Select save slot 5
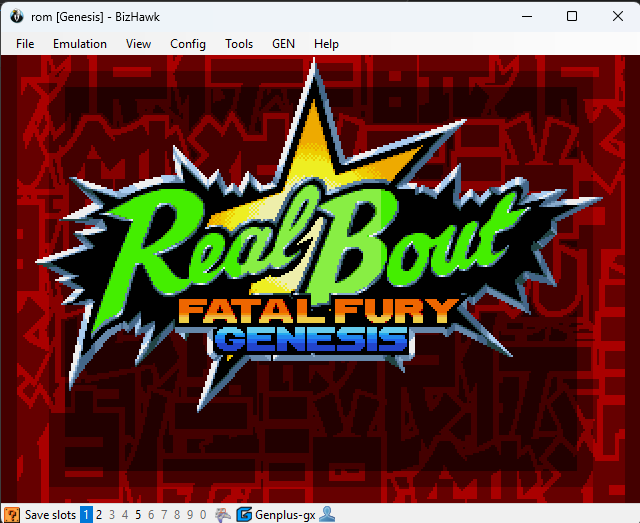The image size is (640, 523). tap(138, 514)
